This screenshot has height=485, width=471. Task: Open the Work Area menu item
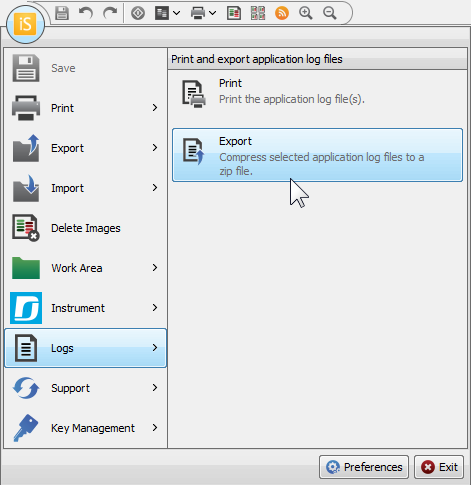[86, 268]
